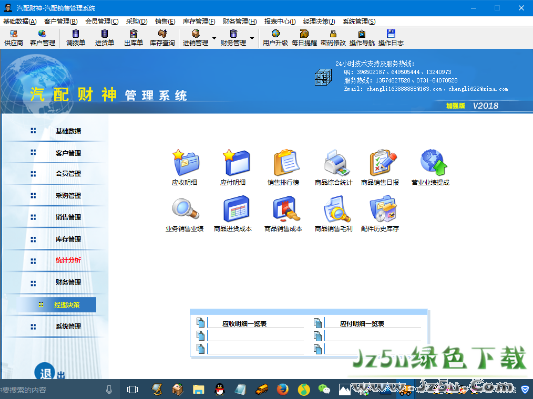
Task: Open the 应收明细一览表 report link
Action: click(x=244, y=324)
